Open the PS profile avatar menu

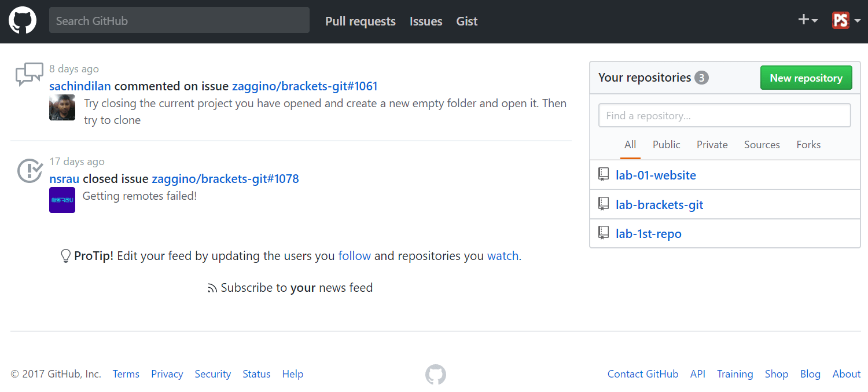pos(846,20)
